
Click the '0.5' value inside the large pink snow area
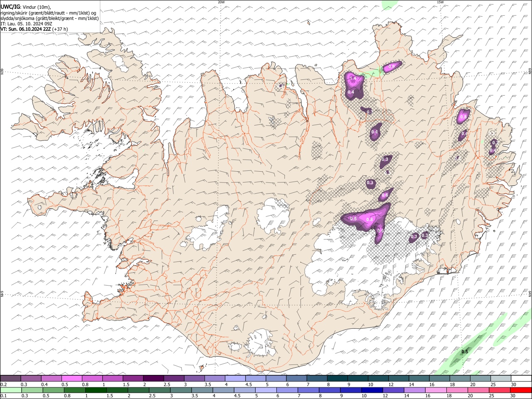click(354, 219)
